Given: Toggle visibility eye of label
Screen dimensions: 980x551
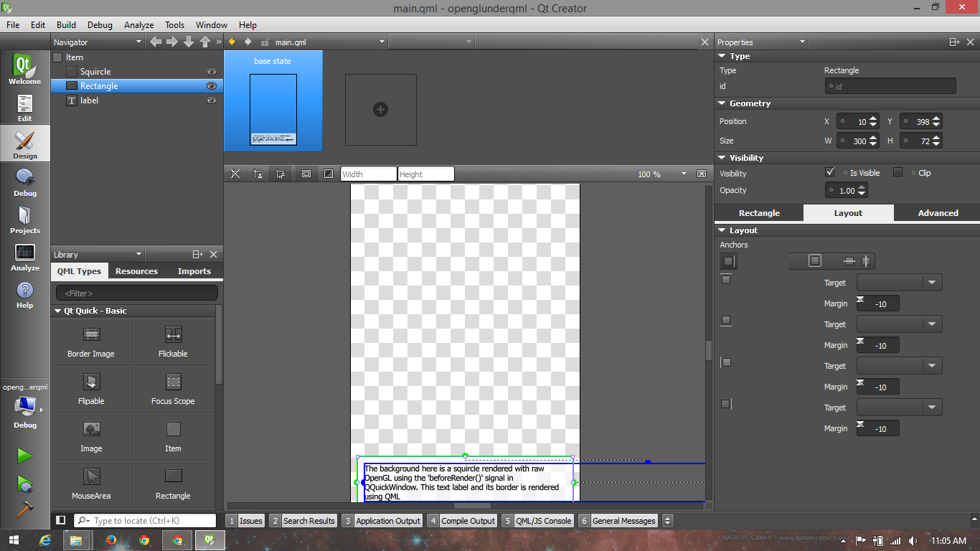Looking at the screenshot, I should tap(212, 100).
